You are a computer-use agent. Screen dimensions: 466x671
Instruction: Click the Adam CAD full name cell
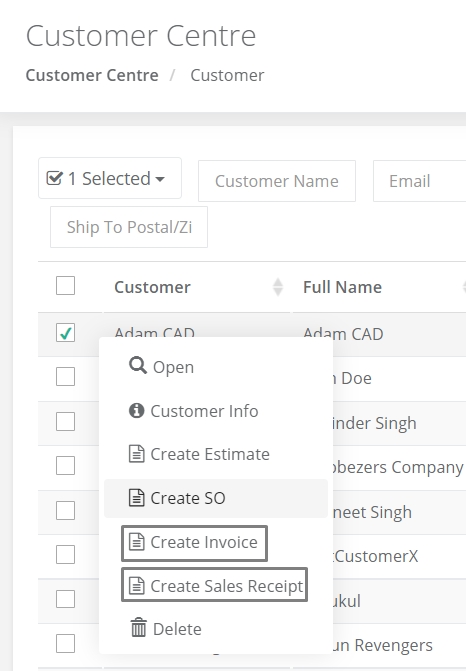click(343, 334)
